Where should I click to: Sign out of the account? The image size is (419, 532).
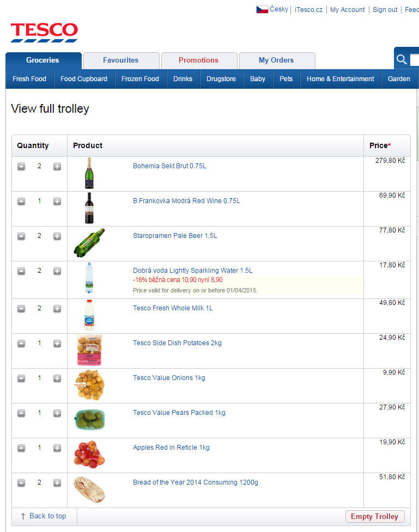[385, 9]
